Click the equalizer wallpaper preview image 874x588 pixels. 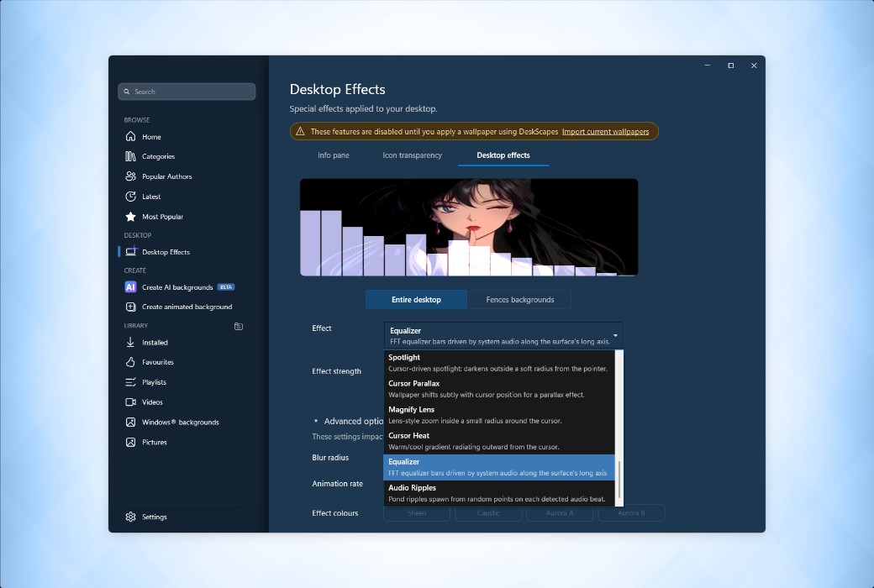[469, 228]
